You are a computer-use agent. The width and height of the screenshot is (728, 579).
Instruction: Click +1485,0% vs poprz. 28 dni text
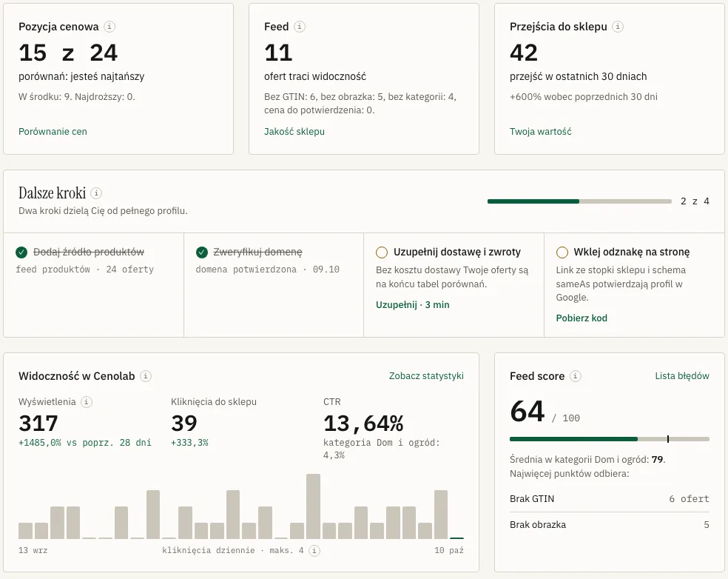point(85,443)
